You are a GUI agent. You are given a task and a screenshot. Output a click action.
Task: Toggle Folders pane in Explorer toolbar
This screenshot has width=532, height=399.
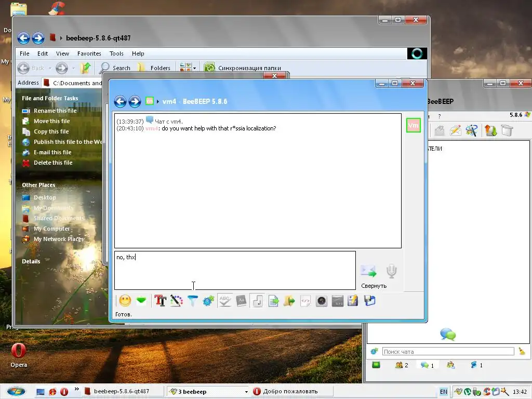tap(155, 68)
